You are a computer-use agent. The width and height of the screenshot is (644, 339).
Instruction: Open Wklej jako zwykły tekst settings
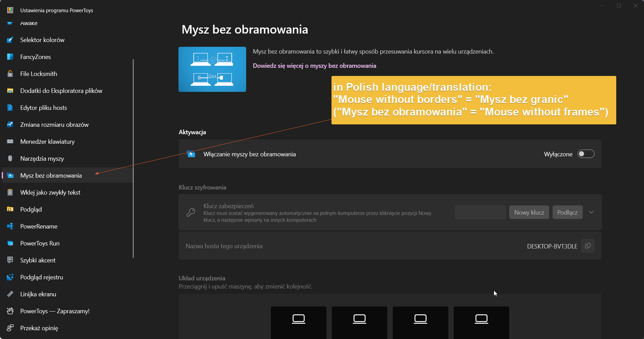pyautogui.click(x=50, y=192)
